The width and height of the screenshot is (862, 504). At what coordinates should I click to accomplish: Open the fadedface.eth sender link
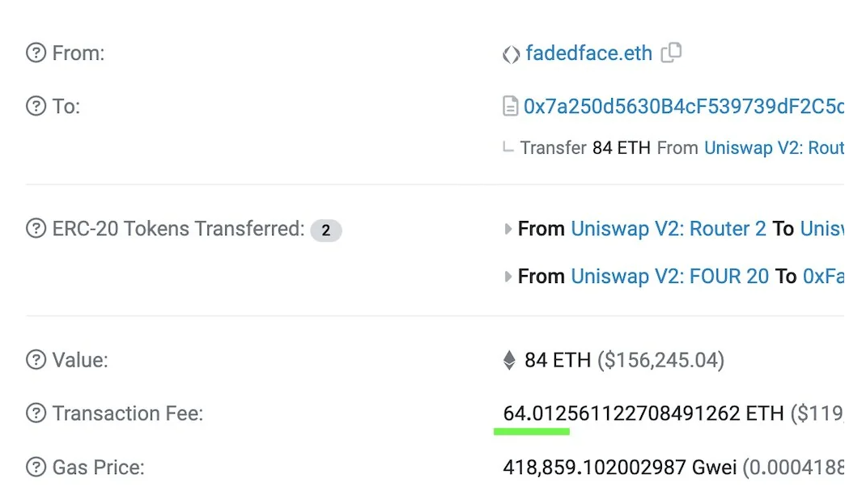click(x=588, y=53)
